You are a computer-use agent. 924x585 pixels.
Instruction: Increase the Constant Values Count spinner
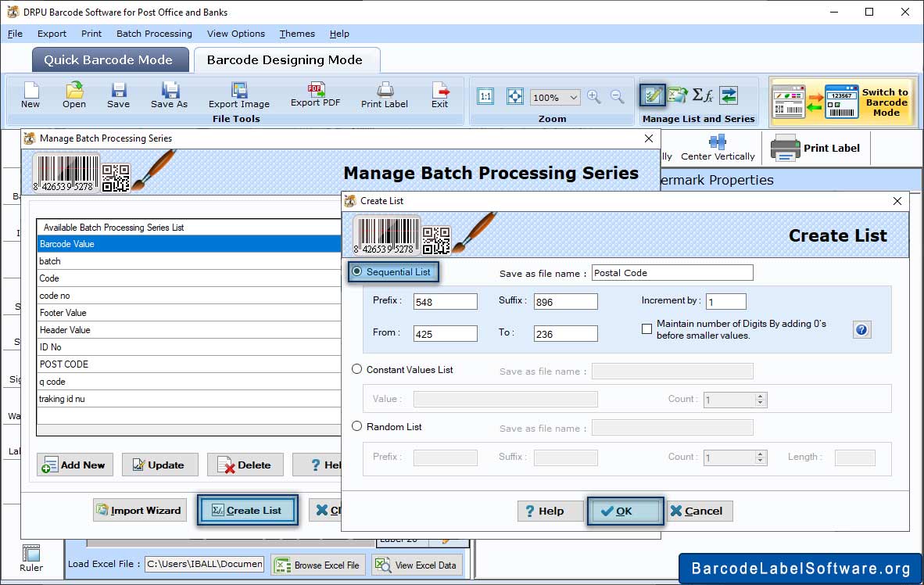pos(760,397)
